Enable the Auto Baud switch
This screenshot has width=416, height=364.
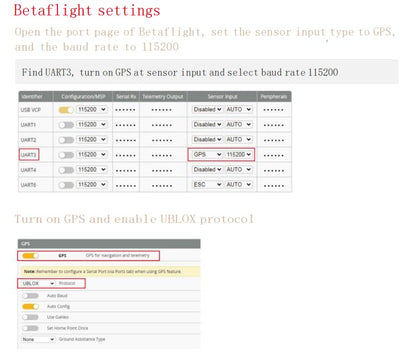[30, 296]
